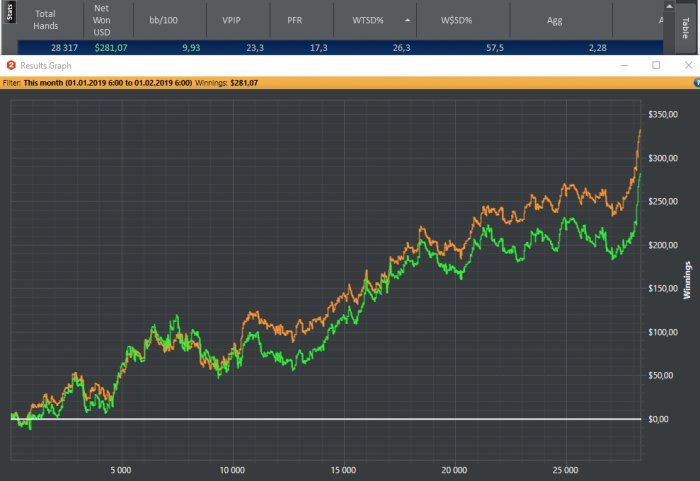Click the 25 000 x-axis label

tap(565, 470)
